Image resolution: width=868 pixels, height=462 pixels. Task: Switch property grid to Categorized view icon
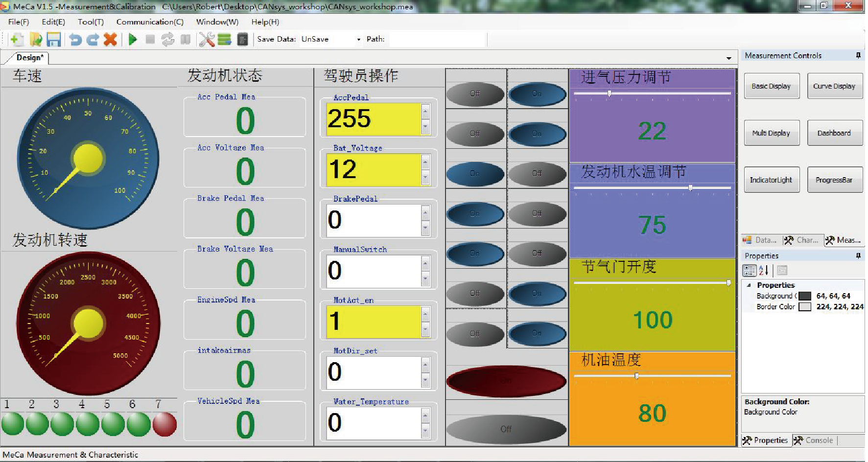point(750,270)
